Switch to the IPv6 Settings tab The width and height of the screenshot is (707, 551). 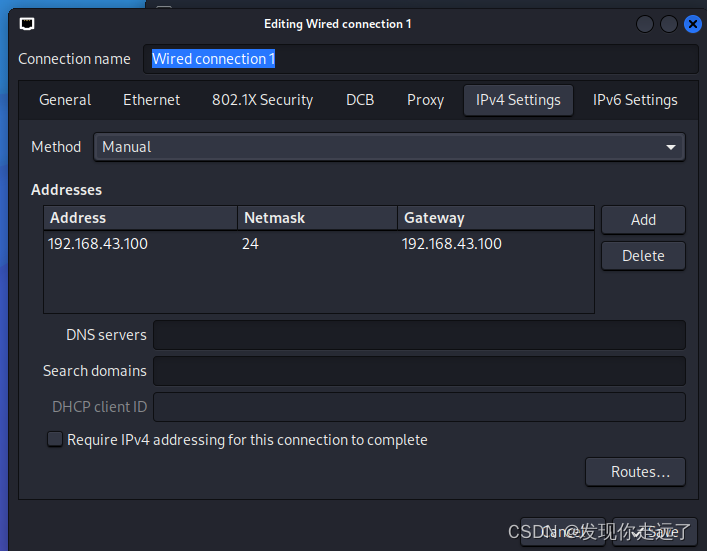(635, 100)
